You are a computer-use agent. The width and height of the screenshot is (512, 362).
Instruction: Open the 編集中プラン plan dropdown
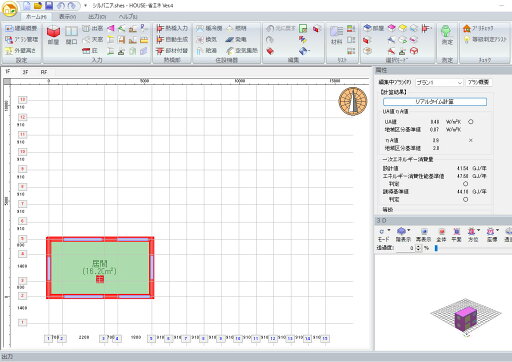click(439, 82)
